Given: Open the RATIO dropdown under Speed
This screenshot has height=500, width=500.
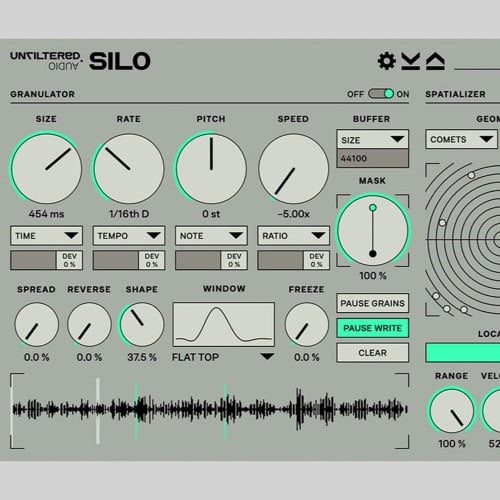Looking at the screenshot, I should [293, 236].
